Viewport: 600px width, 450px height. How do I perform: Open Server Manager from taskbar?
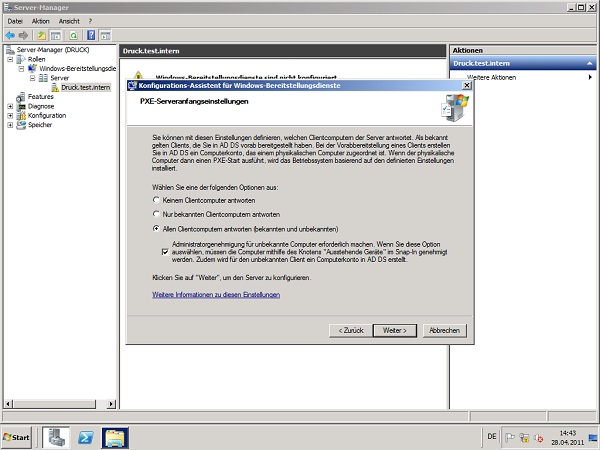click(x=56, y=437)
